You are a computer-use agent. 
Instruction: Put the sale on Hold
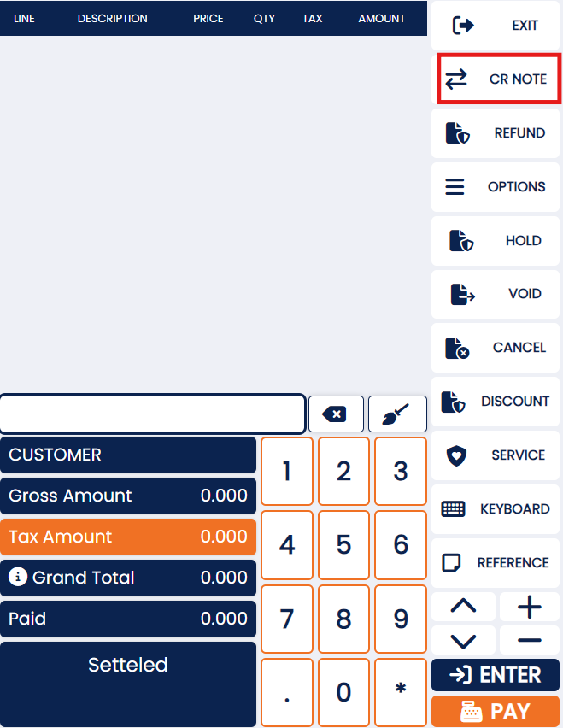click(x=496, y=241)
